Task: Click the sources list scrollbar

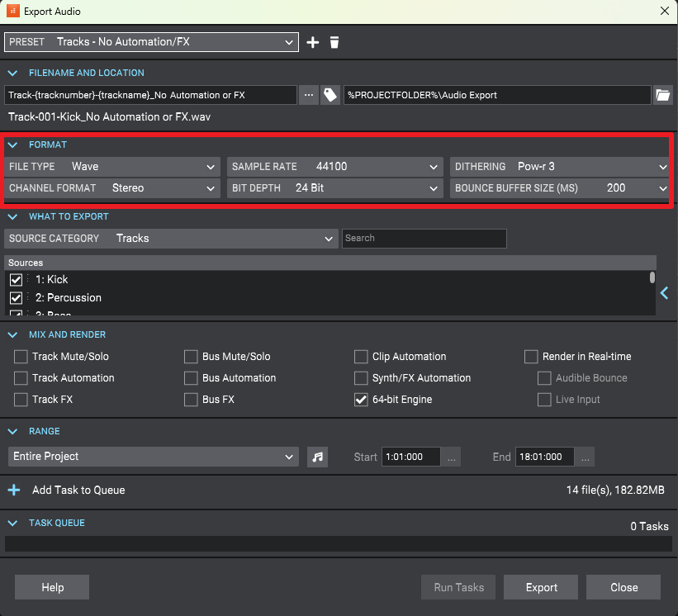Action: click(x=652, y=277)
